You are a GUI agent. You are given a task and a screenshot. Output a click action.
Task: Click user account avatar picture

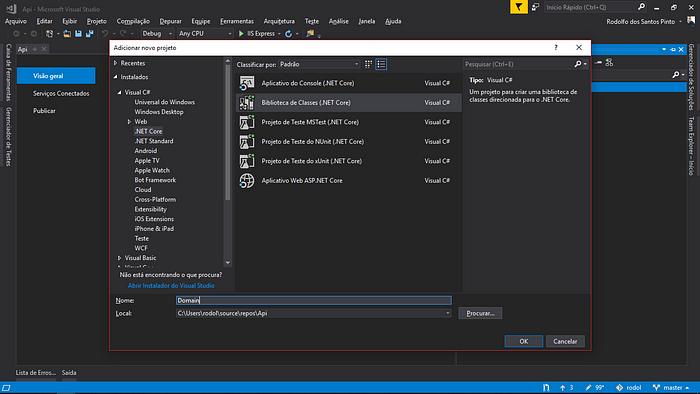(692, 21)
